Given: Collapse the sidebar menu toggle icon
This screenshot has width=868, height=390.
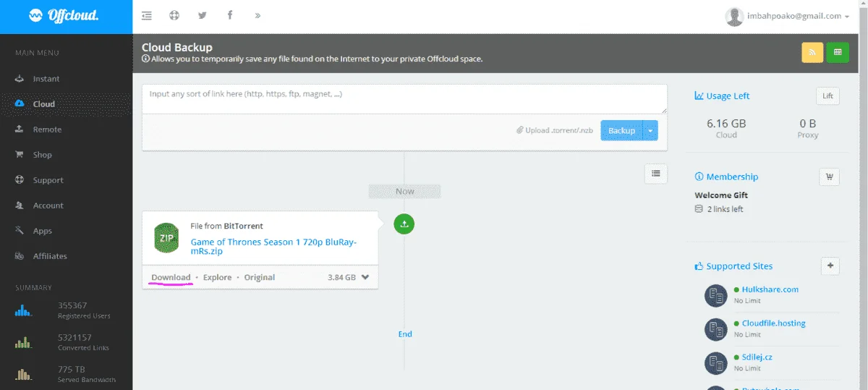Looking at the screenshot, I should pyautogui.click(x=147, y=15).
